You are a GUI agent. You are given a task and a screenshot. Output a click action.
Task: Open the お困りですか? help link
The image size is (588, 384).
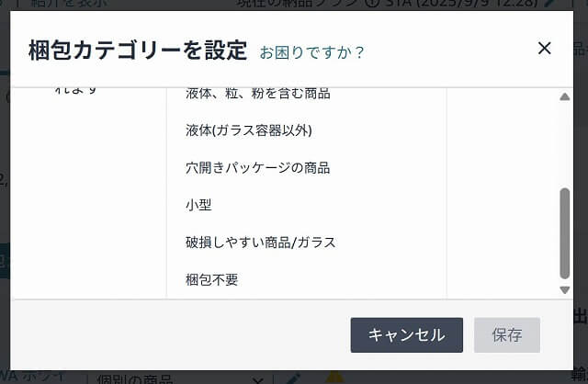click(311, 52)
